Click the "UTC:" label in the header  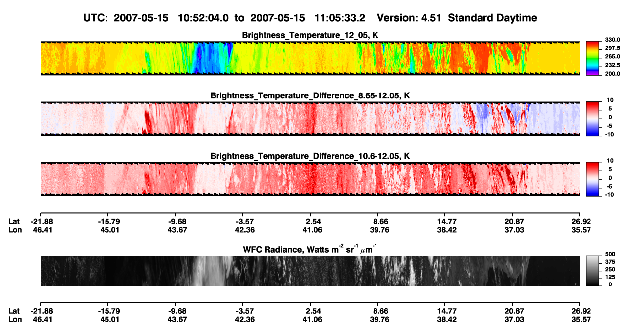[96, 18]
